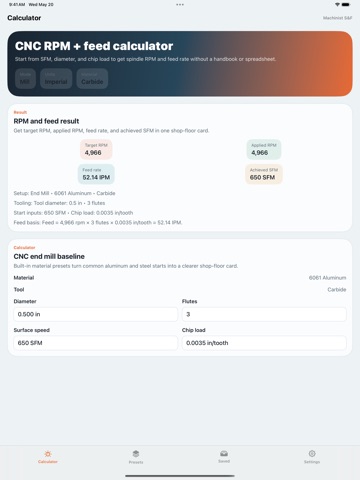The width and height of the screenshot is (360, 480).
Task: Go to the Settings tab
Action: (x=312, y=457)
